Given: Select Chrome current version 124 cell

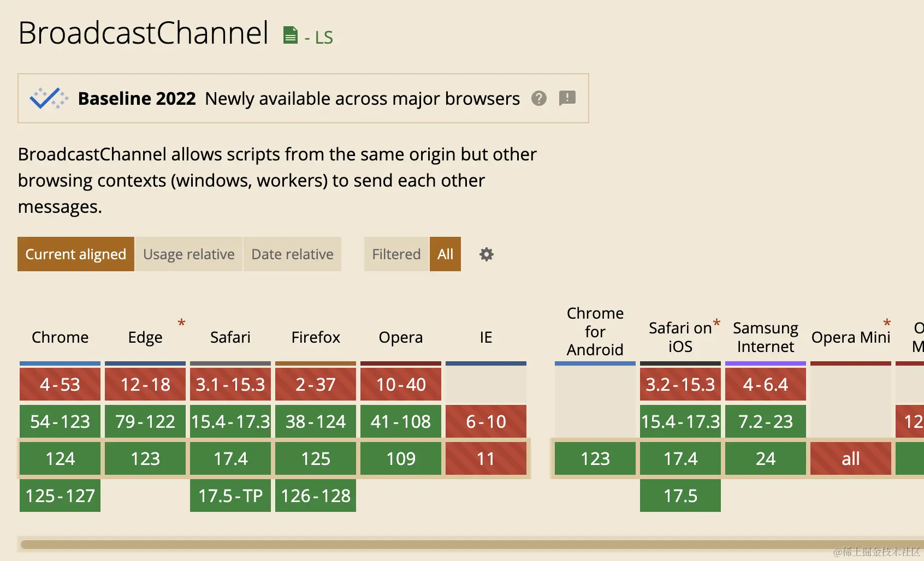Looking at the screenshot, I should 60,458.
